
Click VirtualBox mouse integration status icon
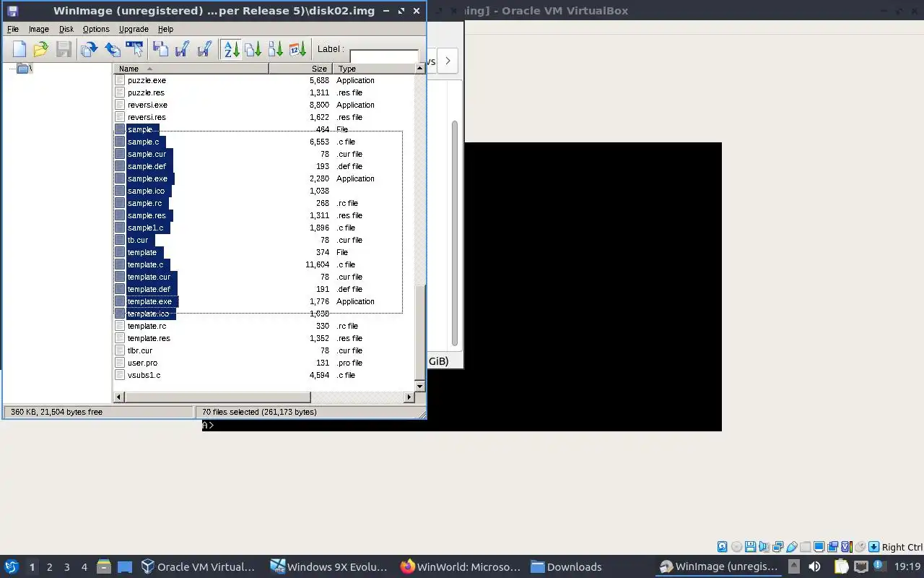click(x=860, y=547)
